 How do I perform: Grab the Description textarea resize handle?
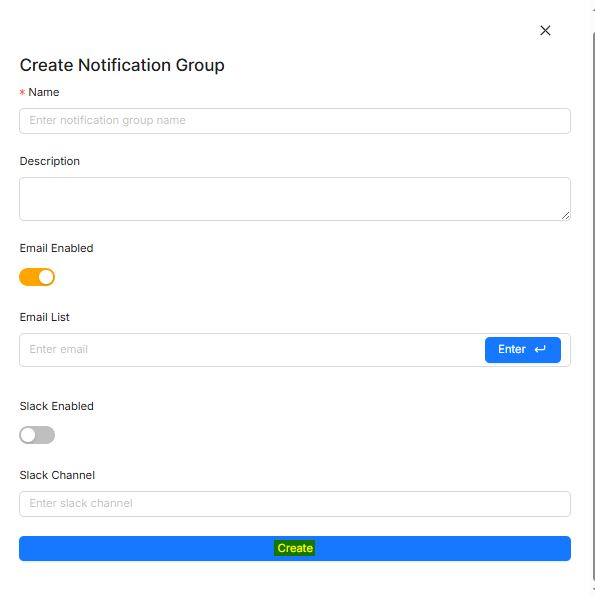[x=566, y=216]
